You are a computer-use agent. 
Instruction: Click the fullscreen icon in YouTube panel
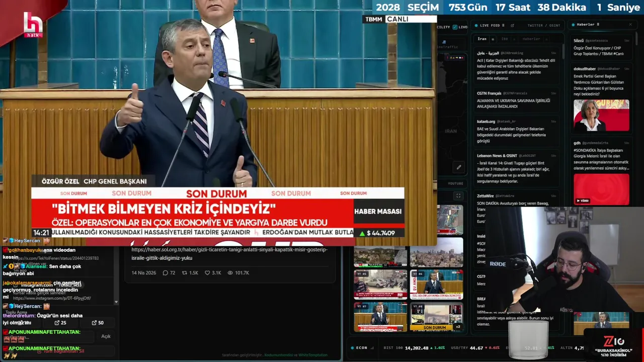[x=458, y=196]
